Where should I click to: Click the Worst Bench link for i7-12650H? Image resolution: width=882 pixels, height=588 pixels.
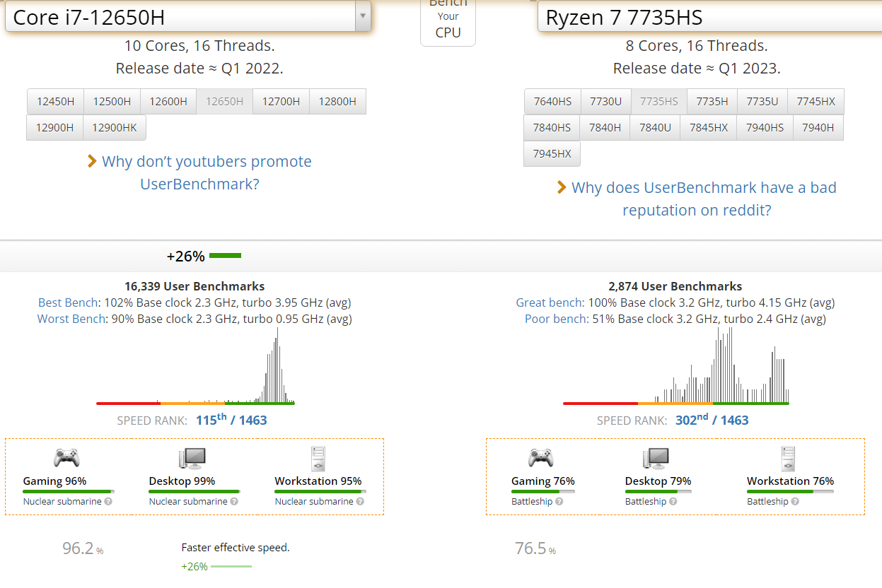pos(70,319)
